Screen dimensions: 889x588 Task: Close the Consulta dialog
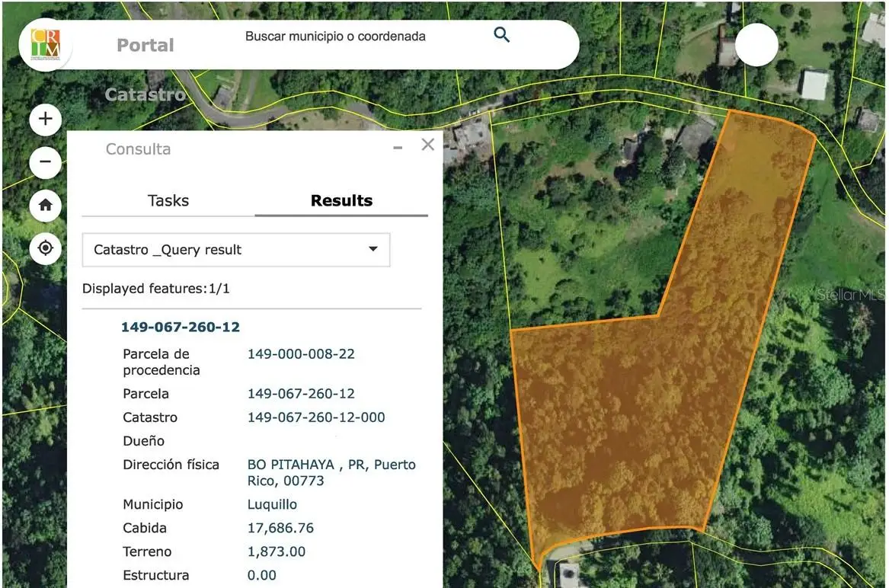coord(427,144)
